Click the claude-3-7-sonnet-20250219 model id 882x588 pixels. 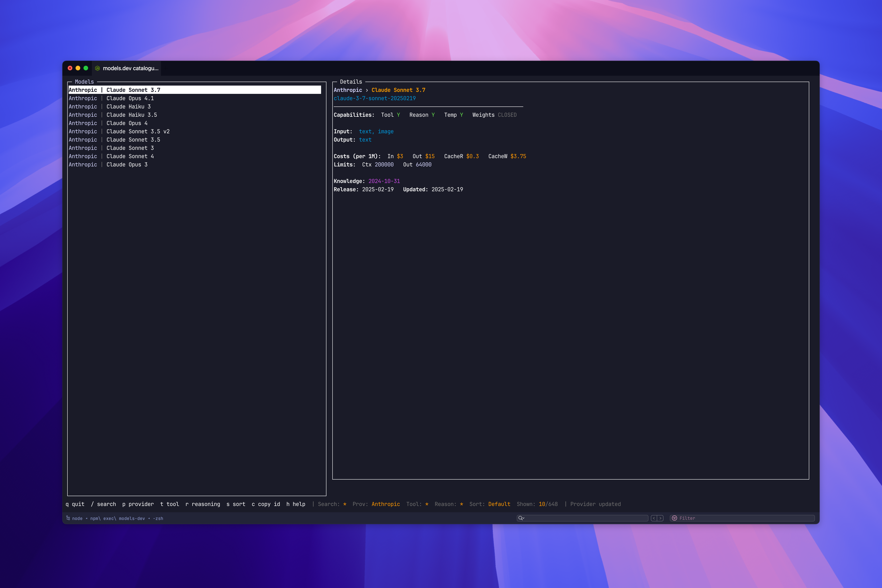(374, 98)
